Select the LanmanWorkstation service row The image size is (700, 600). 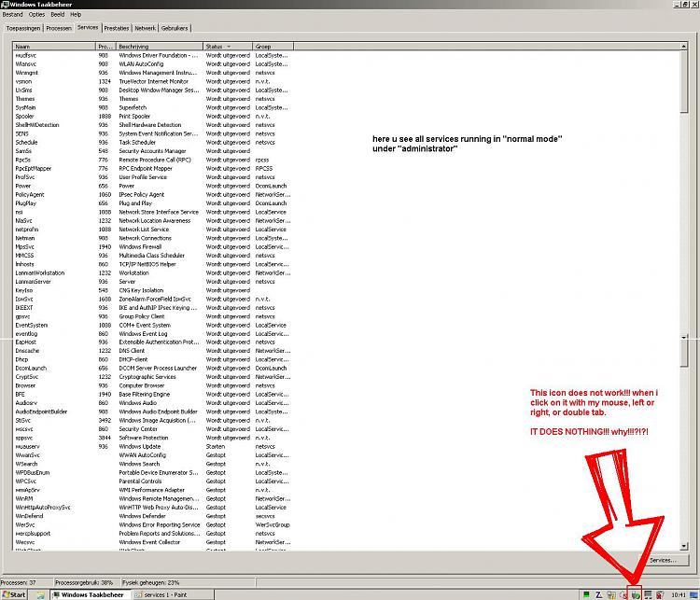coord(153,272)
